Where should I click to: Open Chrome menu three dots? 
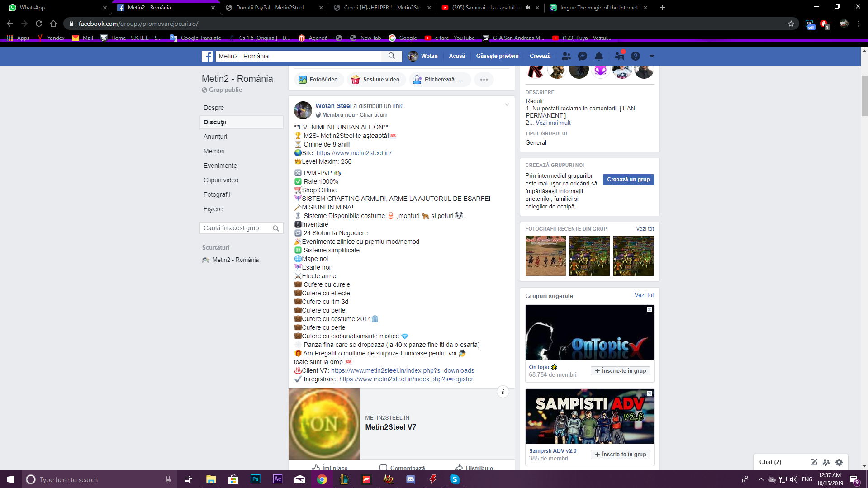tap(859, 24)
